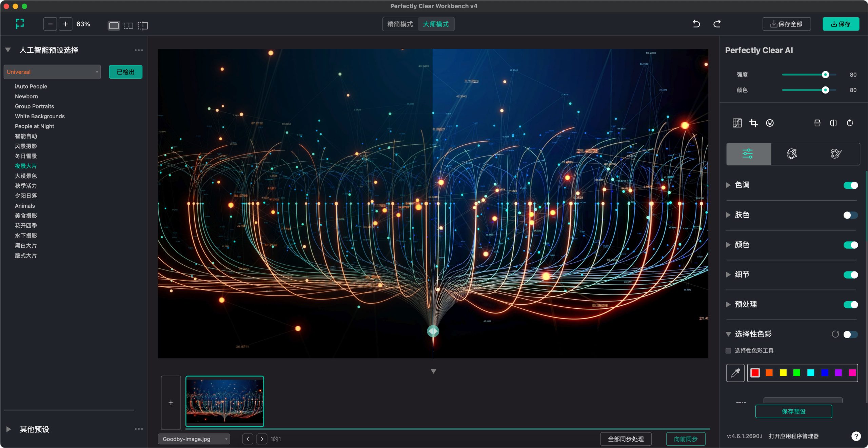Check the 选择性色彩工具 checkbox
The image size is (868, 448).
pos(728,351)
